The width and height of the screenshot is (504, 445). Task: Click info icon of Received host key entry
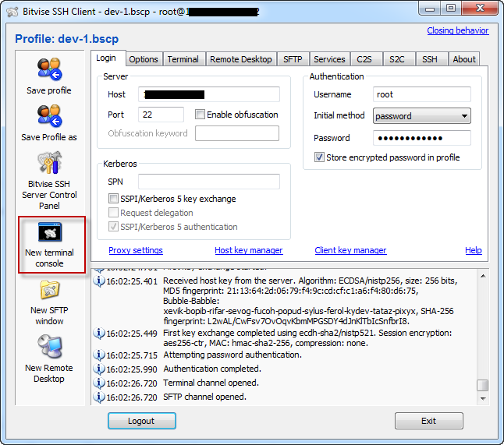pos(99,281)
